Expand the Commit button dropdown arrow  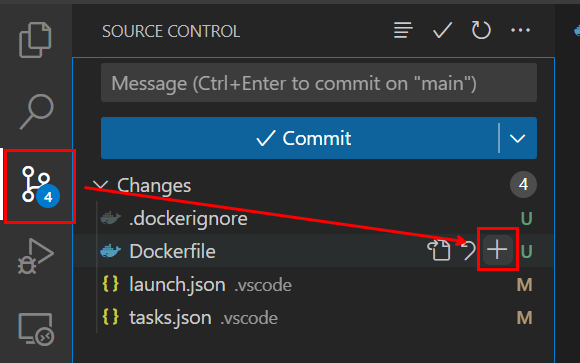pyautogui.click(x=517, y=138)
